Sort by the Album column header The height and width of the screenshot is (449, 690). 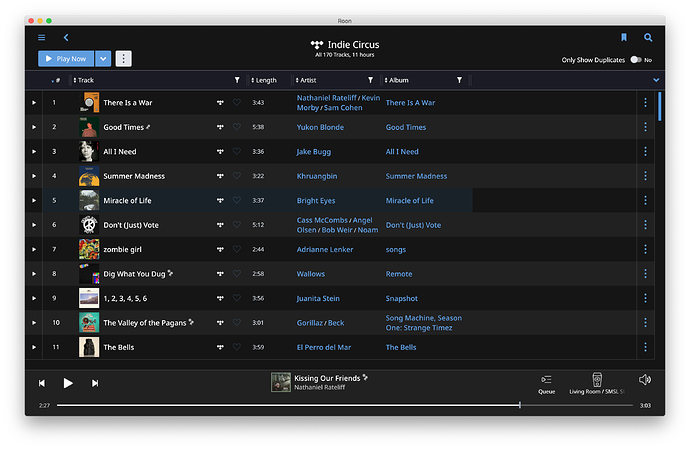[396, 80]
